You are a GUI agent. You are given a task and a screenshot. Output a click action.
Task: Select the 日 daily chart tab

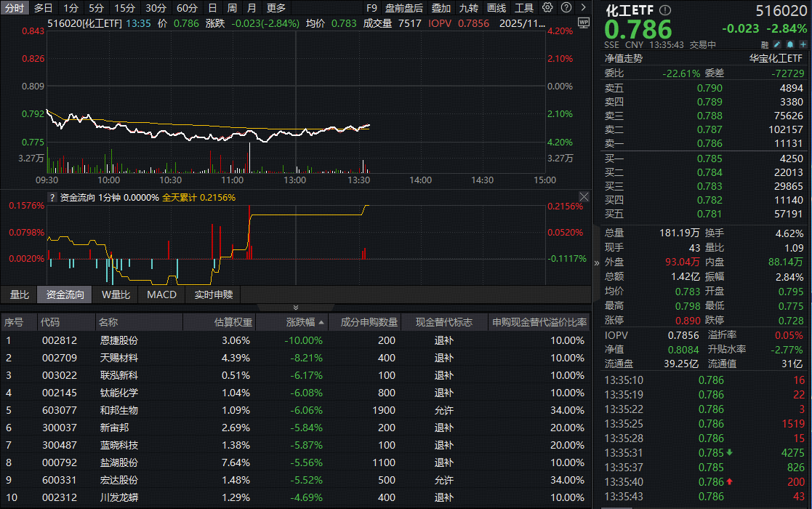(x=212, y=8)
